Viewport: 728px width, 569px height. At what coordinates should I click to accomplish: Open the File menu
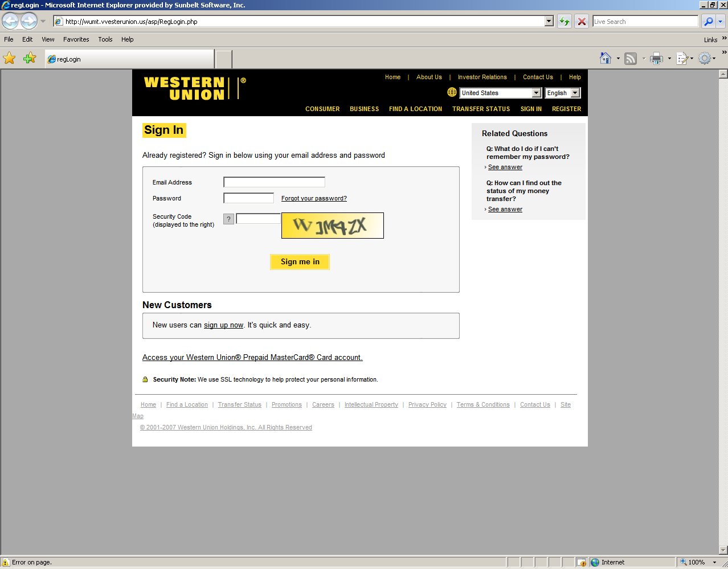point(9,39)
